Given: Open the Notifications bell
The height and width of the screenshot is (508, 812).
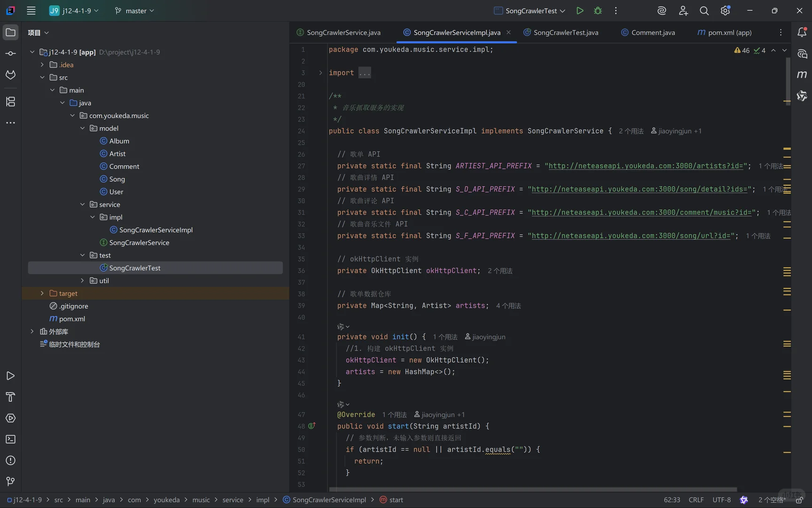Looking at the screenshot, I should tap(802, 32).
